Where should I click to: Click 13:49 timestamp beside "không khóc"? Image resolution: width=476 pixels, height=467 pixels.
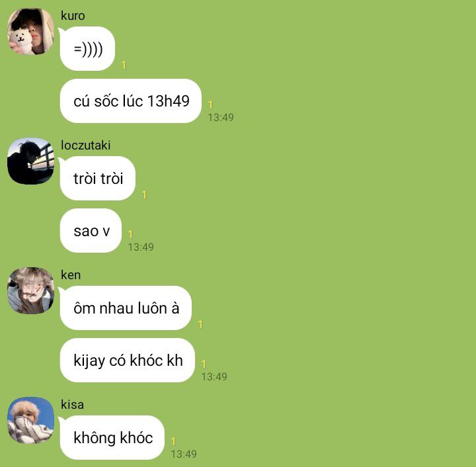(184, 454)
